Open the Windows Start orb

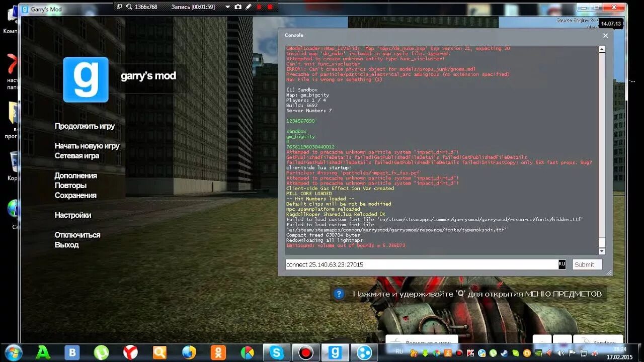[13, 352]
